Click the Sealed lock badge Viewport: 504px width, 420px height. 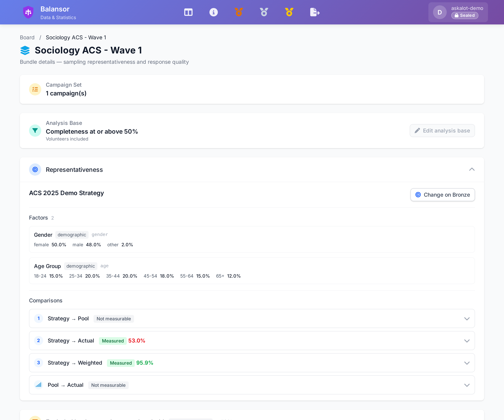pos(465,15)
